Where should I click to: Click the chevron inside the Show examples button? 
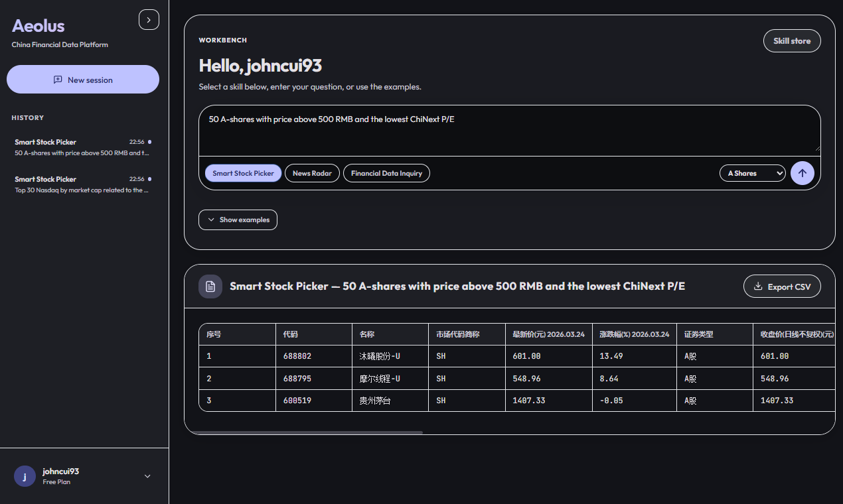210,220
